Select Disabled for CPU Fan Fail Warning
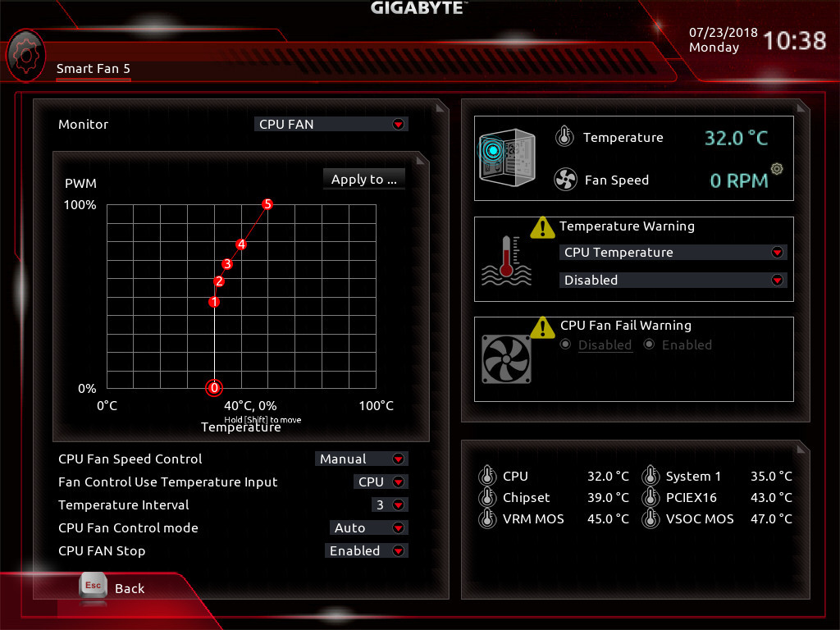The image size is (840, 630). coord(565,345)
